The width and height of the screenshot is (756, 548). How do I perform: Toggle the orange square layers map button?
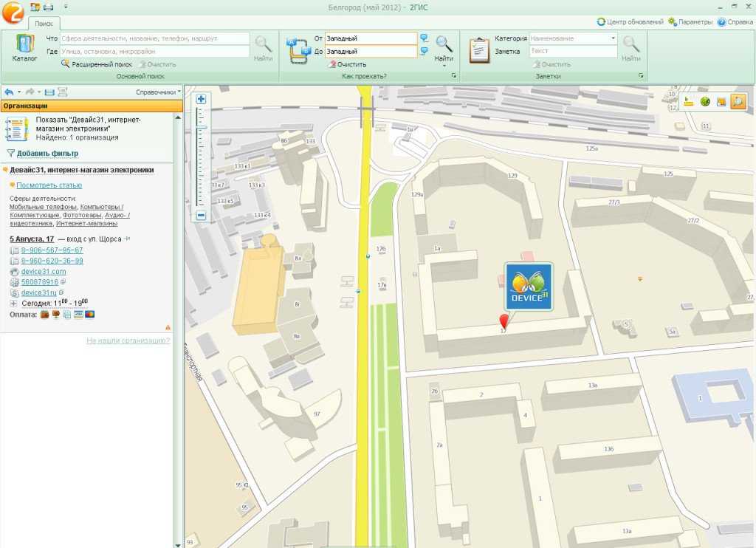(x=721, y=102)
